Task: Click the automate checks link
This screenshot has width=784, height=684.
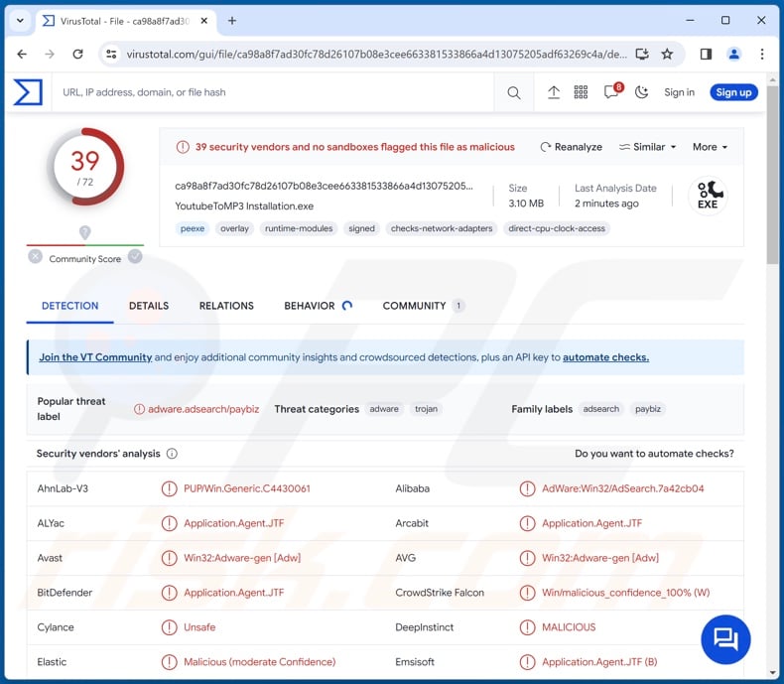Action: tap(605, 357)
